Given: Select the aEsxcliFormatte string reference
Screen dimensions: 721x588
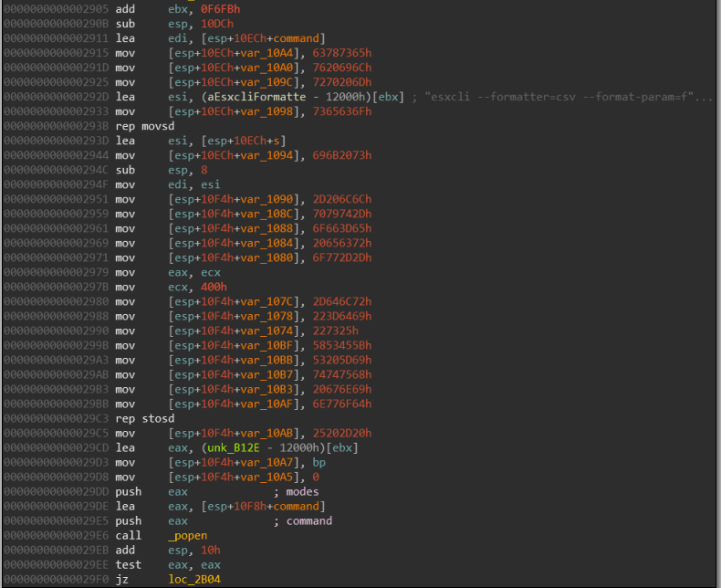Looking at the screenshot, I should tap(256, 97).
